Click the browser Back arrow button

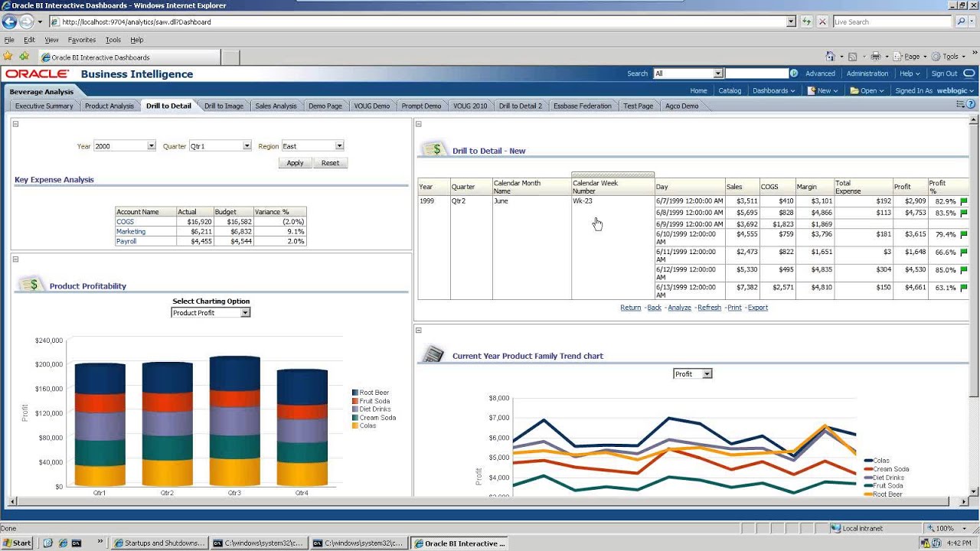point(9,22)
